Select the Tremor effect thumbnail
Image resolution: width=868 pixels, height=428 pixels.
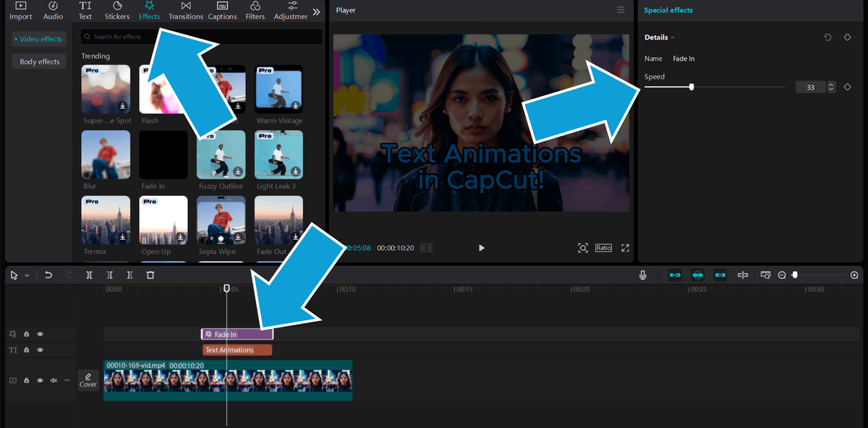106,220
